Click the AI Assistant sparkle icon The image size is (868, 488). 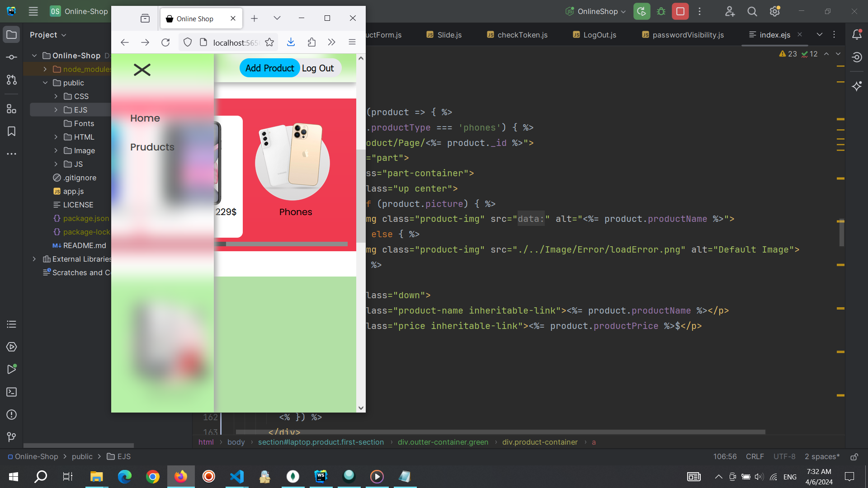pos(857,86)
